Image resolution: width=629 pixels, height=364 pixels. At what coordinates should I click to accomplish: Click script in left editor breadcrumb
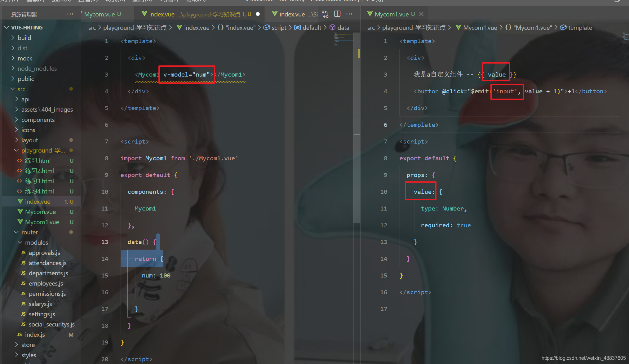(279, 28)
